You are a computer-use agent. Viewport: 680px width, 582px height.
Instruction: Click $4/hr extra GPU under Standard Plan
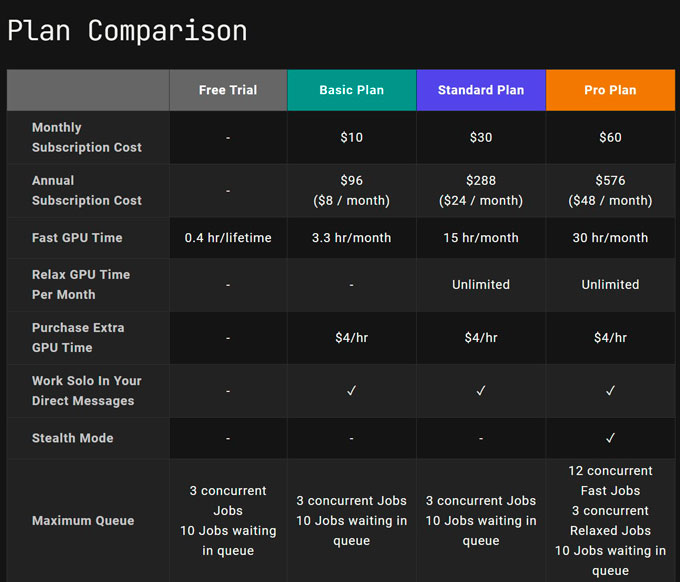click(x=481, y=337)
